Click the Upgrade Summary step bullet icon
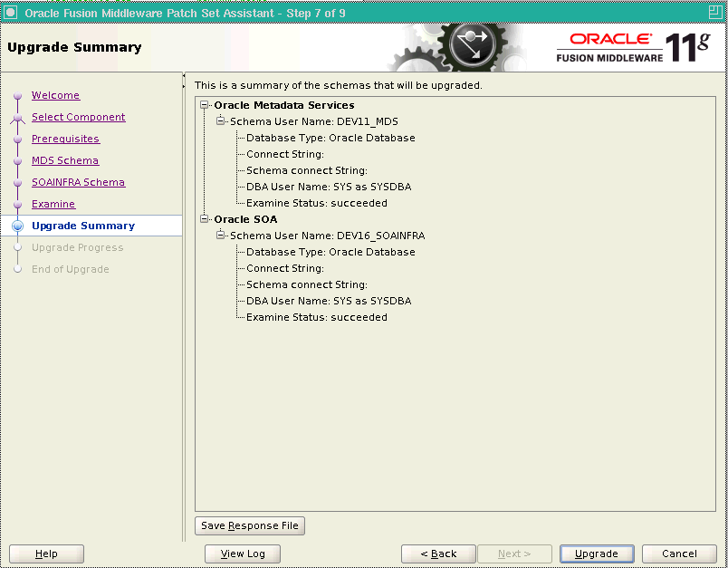This screenshot has width=728, height=568. (18, 226)
